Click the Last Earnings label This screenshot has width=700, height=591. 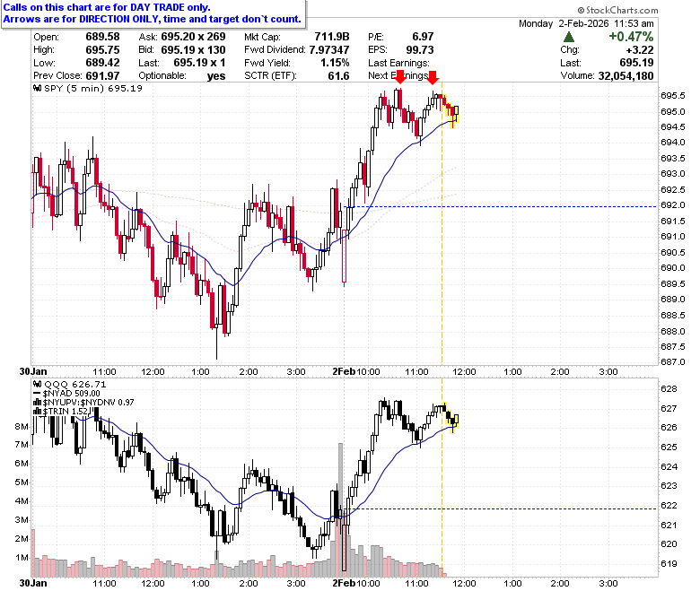tap(398, 63)
